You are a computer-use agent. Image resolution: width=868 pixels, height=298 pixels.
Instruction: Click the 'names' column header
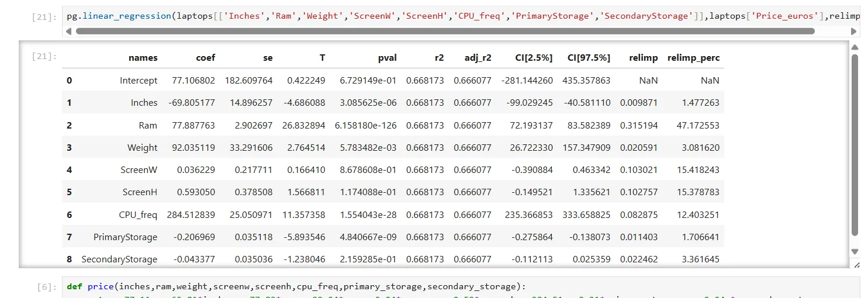coord(143,57)
